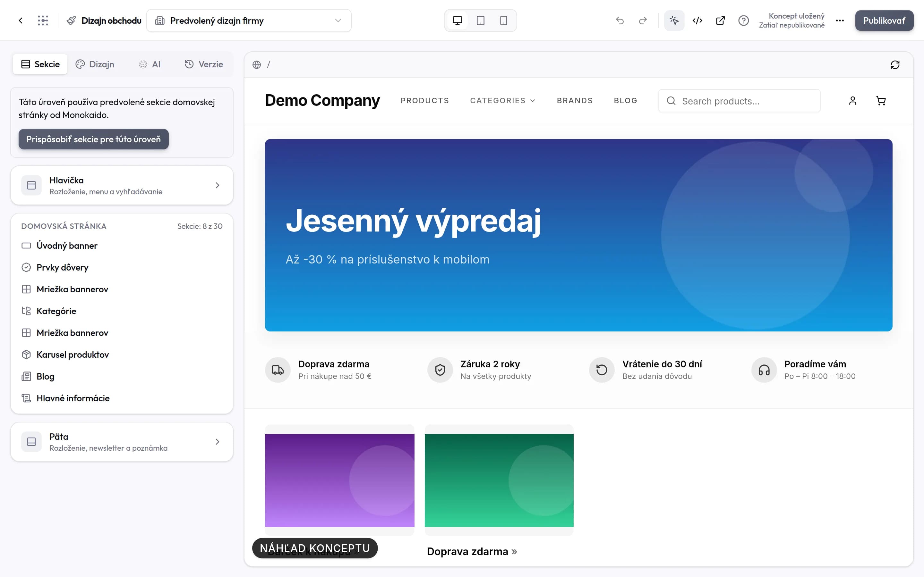Switch to the Dizajn tab
924x577 pixels.
point(95,64)
